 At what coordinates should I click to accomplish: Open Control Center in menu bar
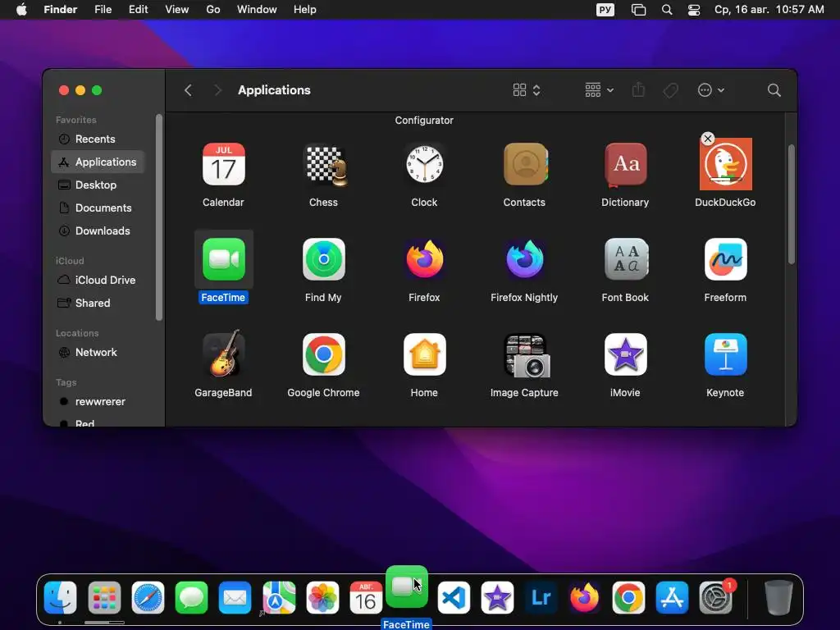pyautogui.click(x=694, y=10)
